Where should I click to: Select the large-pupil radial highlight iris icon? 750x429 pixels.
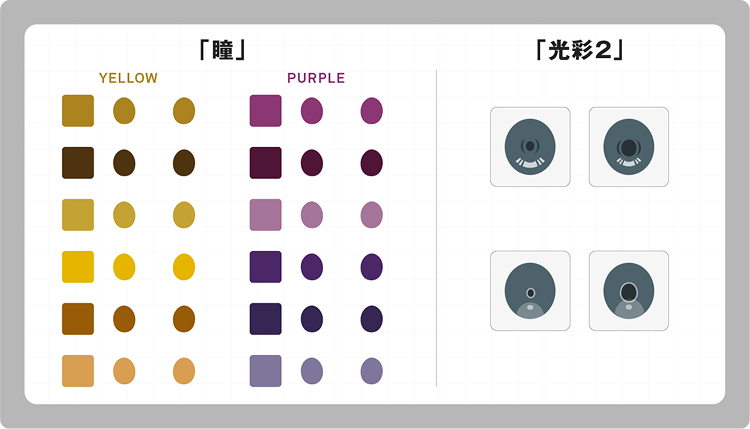(629, 147)
